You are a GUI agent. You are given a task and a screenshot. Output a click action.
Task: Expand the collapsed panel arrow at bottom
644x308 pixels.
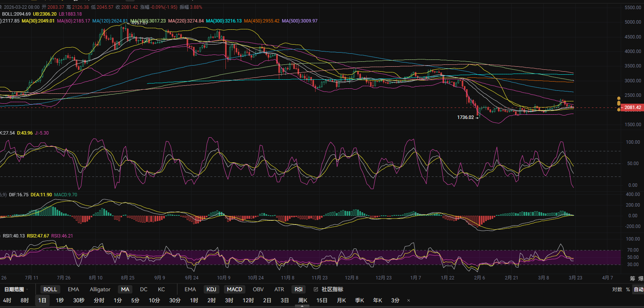[x=302, y=306]
